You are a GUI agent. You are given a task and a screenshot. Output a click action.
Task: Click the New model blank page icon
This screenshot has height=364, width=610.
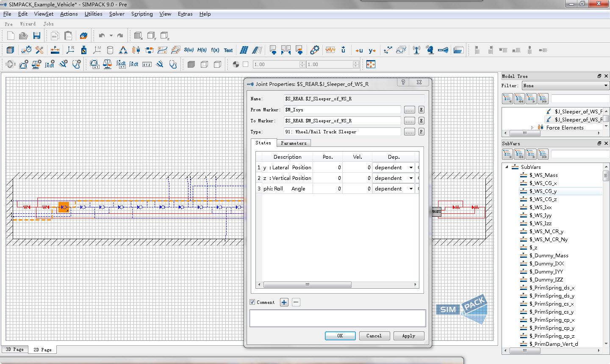click(11, 36)
